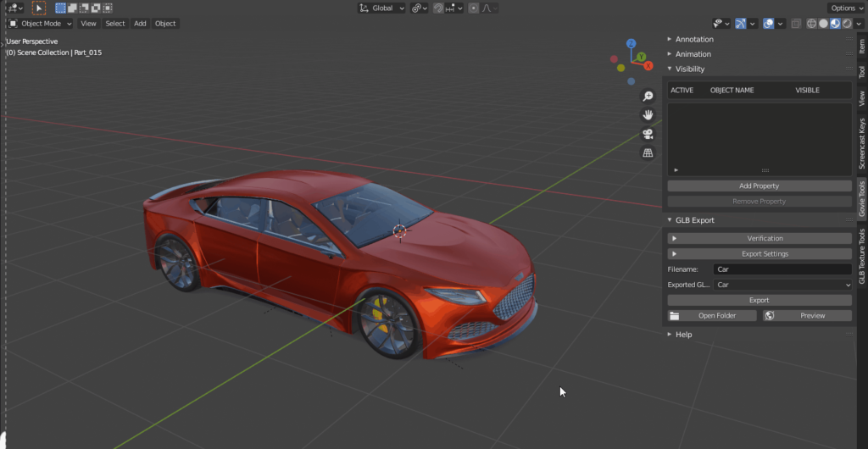This screenshot has height=449, width=868.
Task: Switch to Screencast Keys sidebar tab
Action: [861, 143]
